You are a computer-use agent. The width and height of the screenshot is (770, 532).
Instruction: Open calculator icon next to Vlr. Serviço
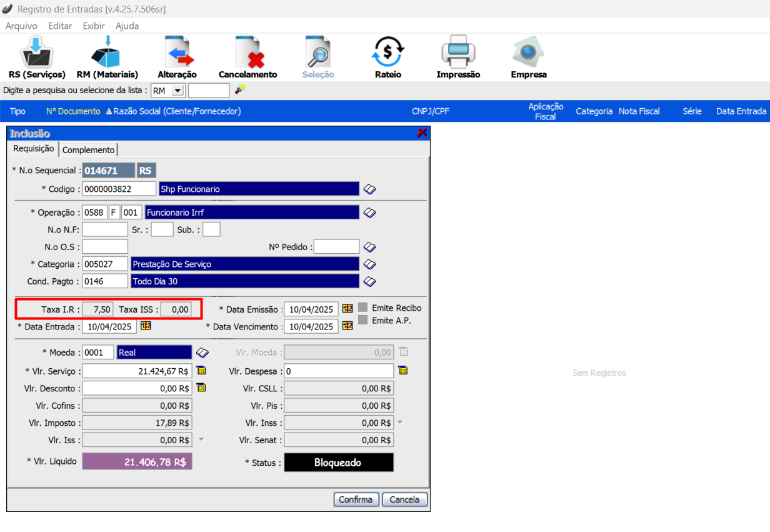pos(201,370)
